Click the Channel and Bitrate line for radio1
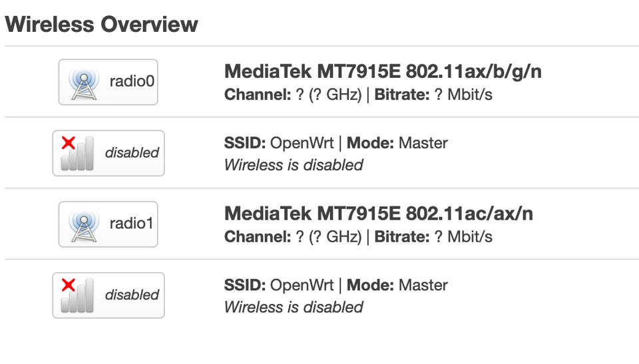 click(358, 237)
